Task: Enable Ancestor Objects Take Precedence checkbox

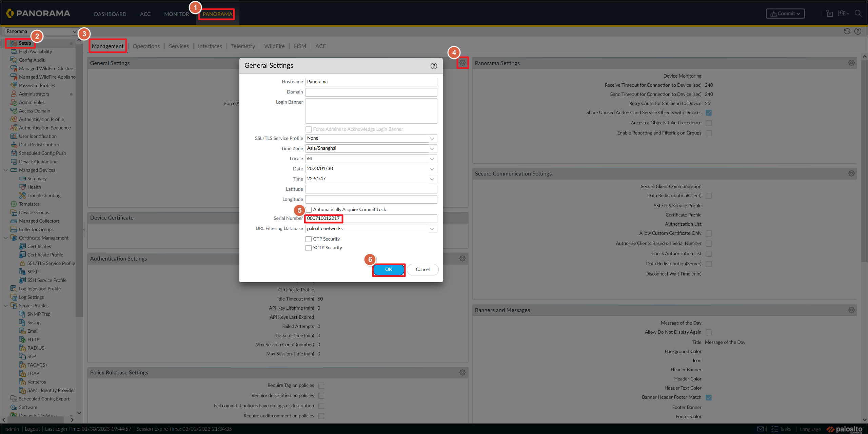Action: tap(709, 123)
